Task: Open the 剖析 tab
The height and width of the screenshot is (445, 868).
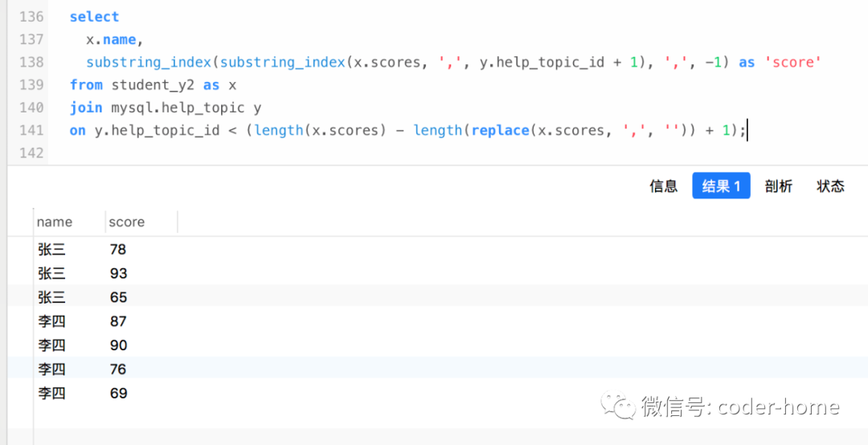Action: [x=778, y=186]
